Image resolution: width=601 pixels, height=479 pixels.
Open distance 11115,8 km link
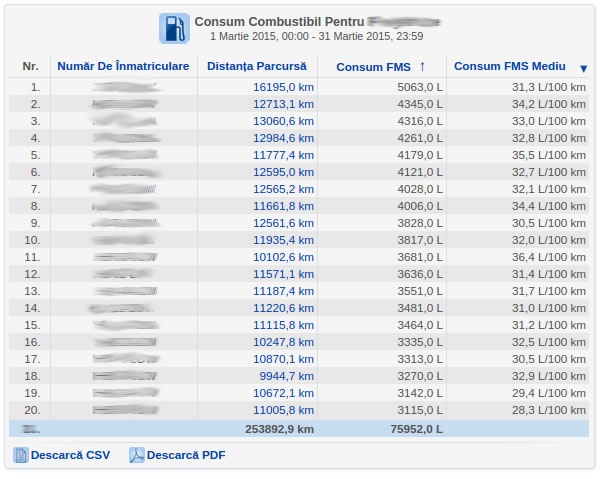(283, 325)
